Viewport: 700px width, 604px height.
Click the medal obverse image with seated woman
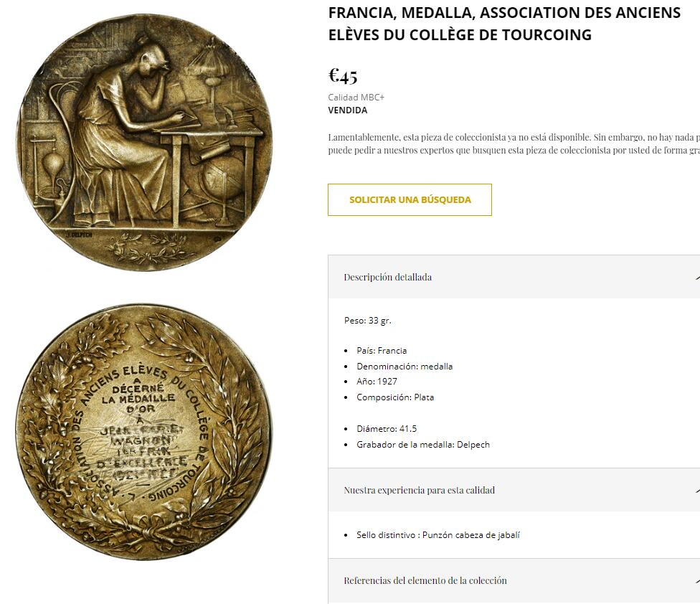pos(143,141)
